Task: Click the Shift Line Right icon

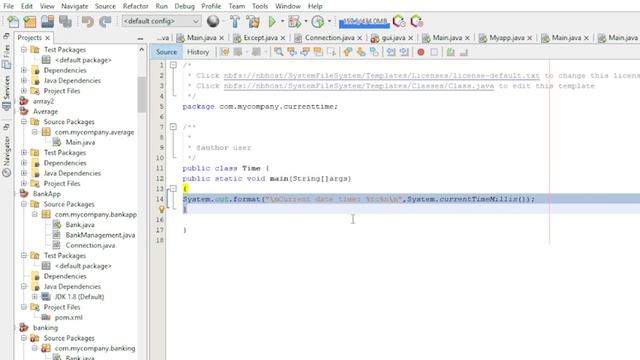Action: point(404,52)
